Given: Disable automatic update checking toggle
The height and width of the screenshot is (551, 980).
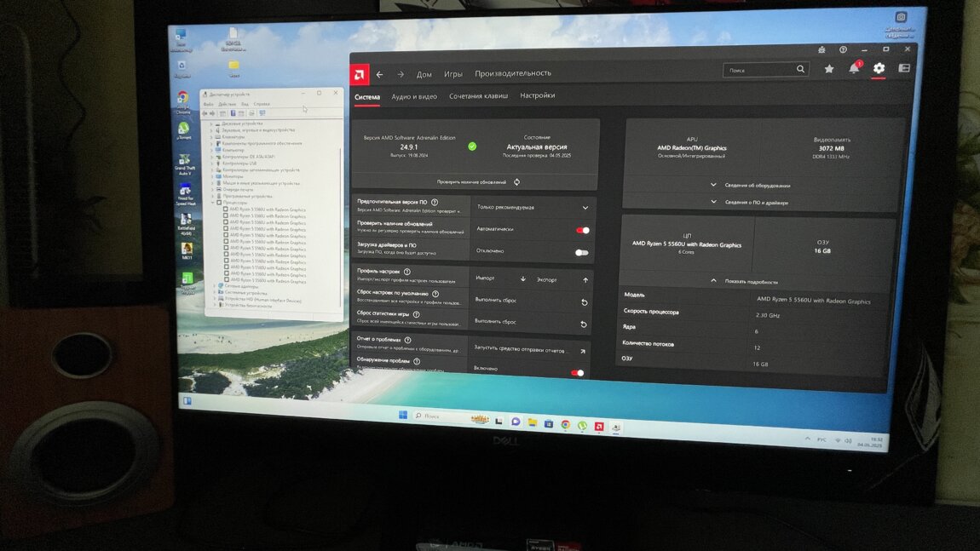Looking at the screenshot, I should click(x=582, y=230).
